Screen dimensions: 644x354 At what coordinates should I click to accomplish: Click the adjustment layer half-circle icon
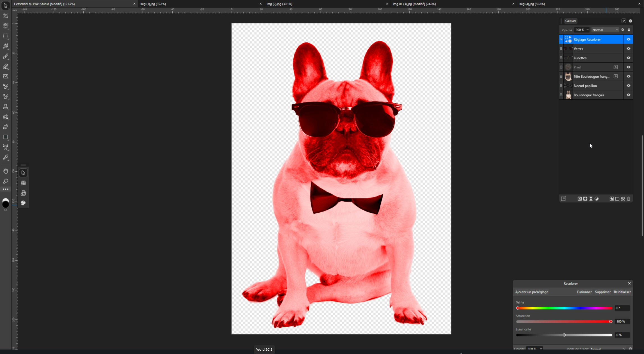click(597, 199)
